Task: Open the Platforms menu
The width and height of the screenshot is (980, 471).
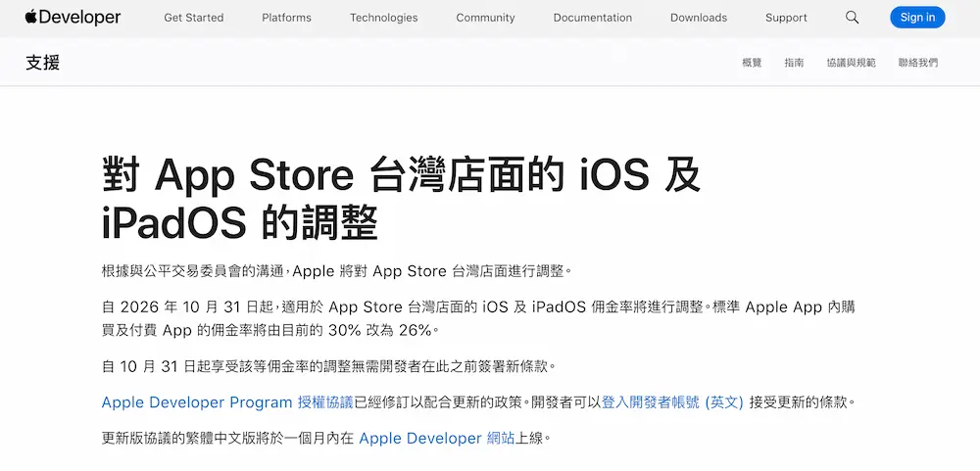Action: tap(287, 18)
